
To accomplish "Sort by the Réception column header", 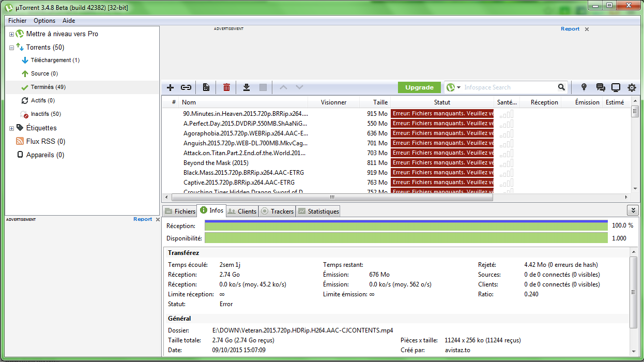I will click(x=541, y=102).
